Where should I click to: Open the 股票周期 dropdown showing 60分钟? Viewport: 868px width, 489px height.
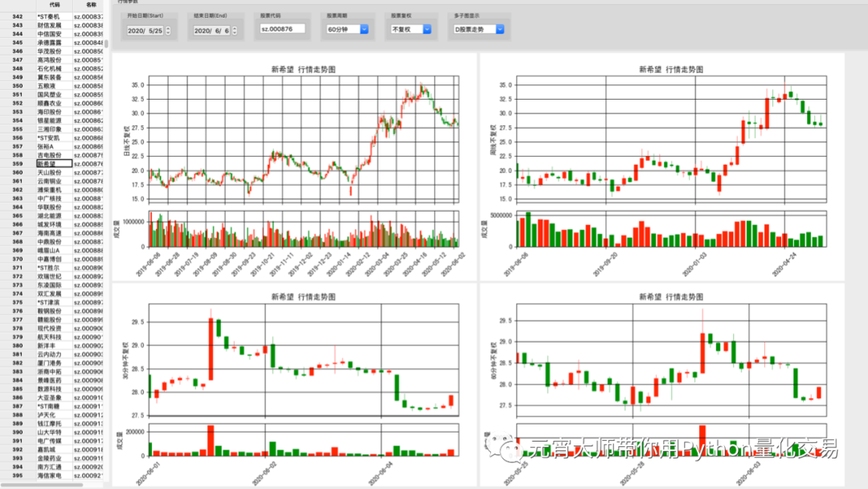click(348, 29)
